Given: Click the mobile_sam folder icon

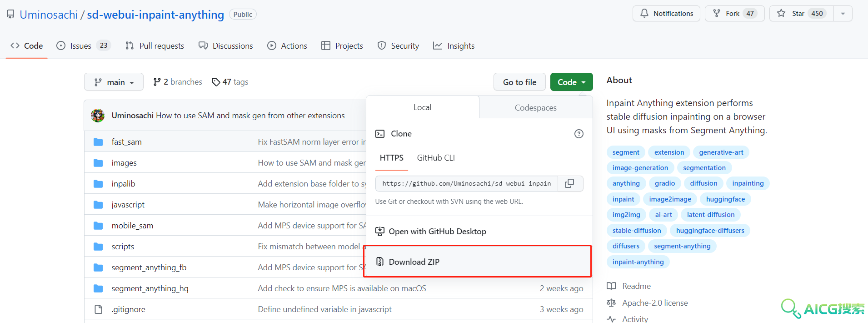Looking at the screenshot, I should tap(98, 226).
